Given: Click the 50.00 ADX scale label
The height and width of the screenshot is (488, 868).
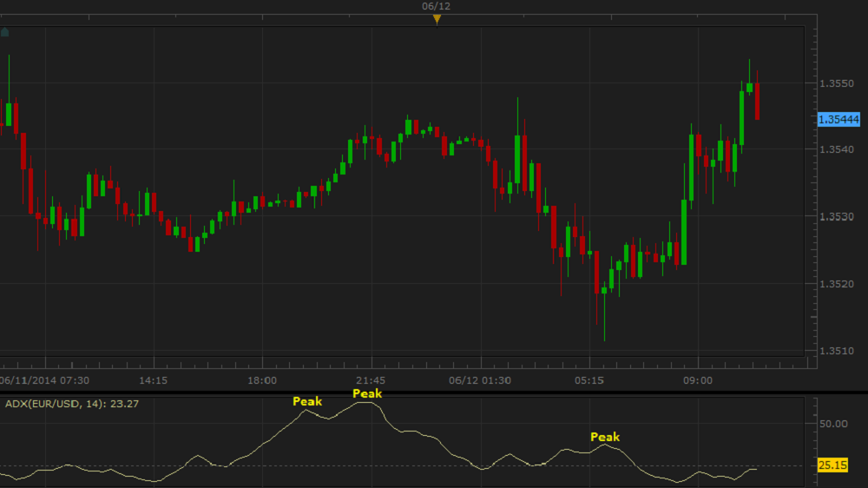Looking at the screenshot, I should 833,424.
